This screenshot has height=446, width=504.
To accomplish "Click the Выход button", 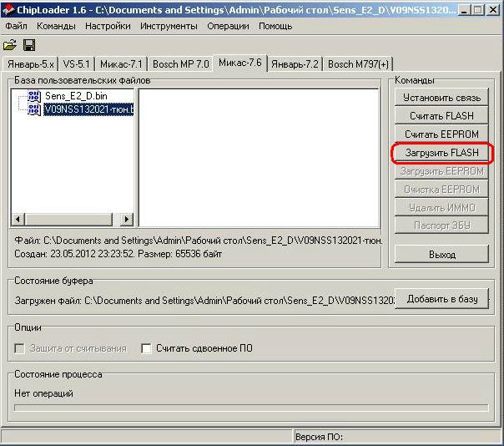I will (441, 254).
